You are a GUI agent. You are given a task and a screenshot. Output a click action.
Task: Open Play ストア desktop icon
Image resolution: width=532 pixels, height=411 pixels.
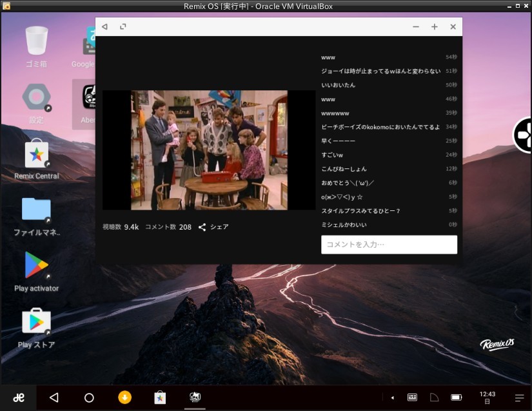36,328
